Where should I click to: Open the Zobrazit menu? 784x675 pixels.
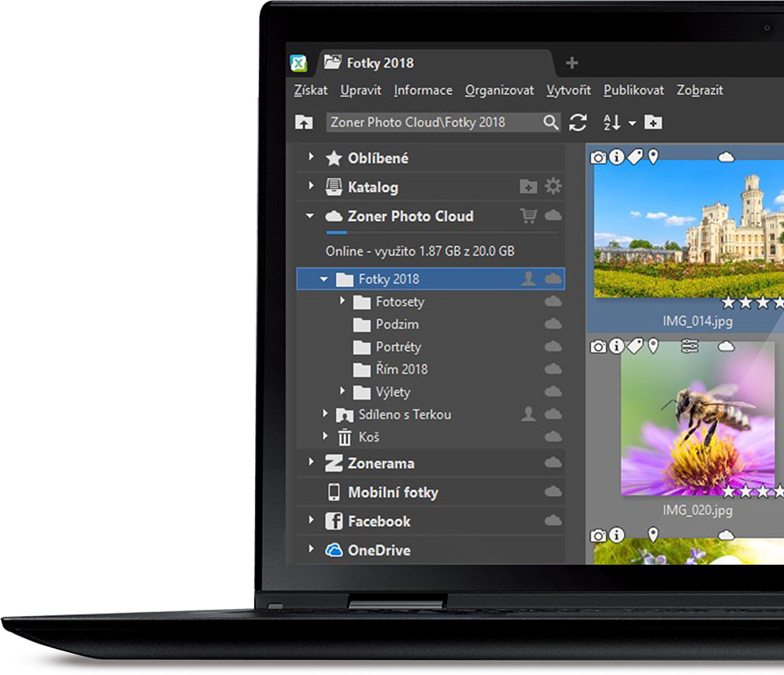tap(700, 90)
